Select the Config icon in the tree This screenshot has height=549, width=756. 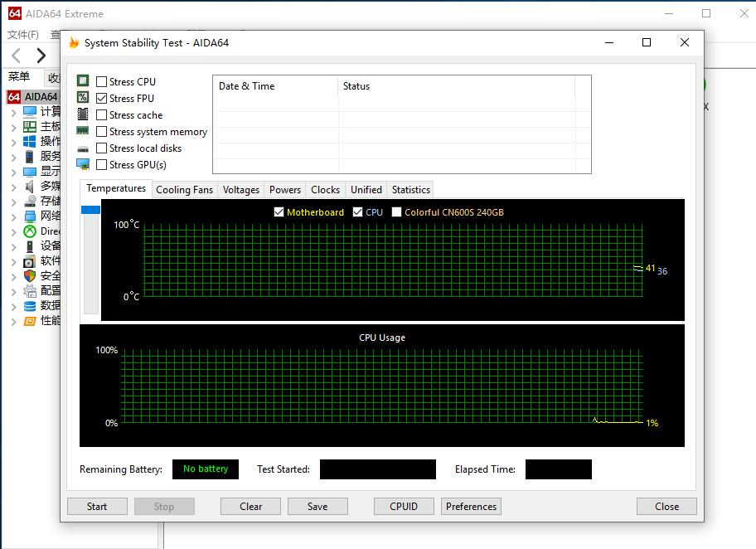(30, 291)
